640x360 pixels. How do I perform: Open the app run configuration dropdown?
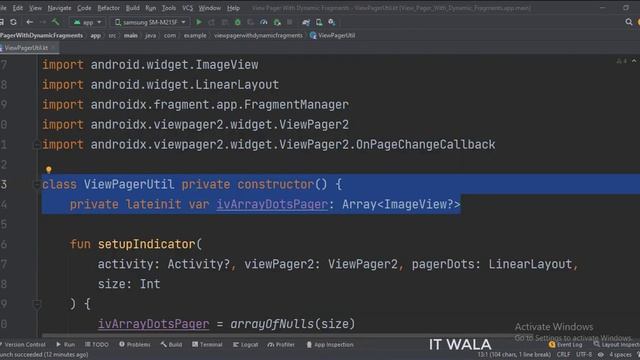tap(87, 22)
